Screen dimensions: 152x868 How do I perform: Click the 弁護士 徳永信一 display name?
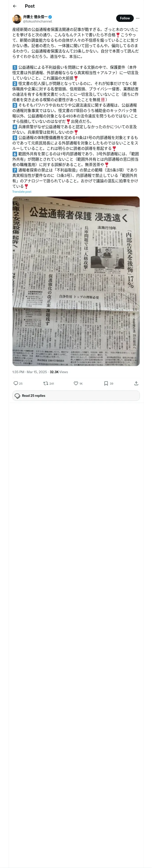(x=35, y=17)
